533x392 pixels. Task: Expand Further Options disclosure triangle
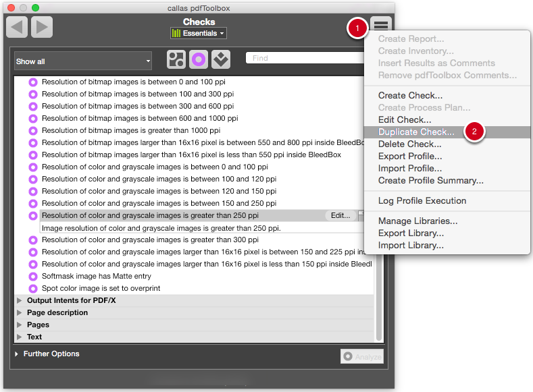click(16, 354)
